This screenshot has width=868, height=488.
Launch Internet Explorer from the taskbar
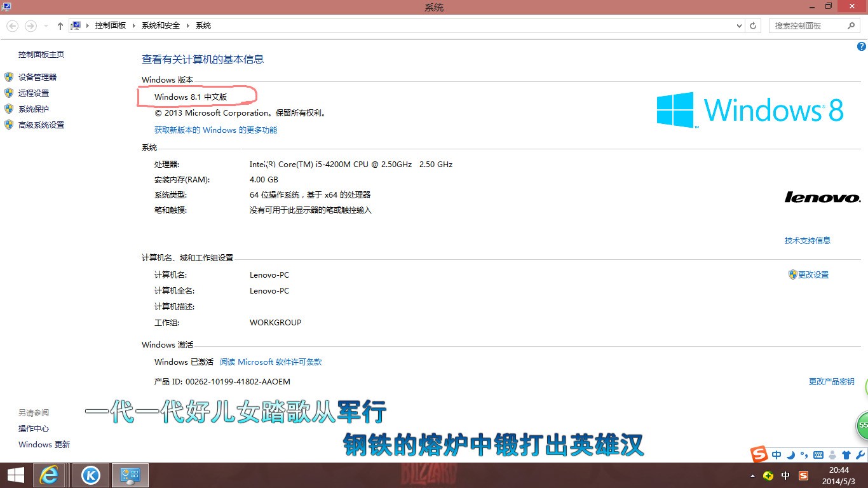50,475
